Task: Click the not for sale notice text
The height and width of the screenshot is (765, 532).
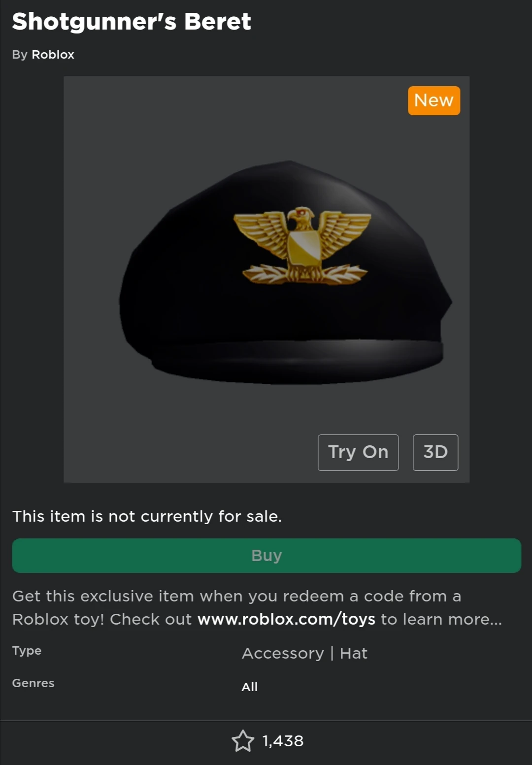Action: [x=147, y=516]
